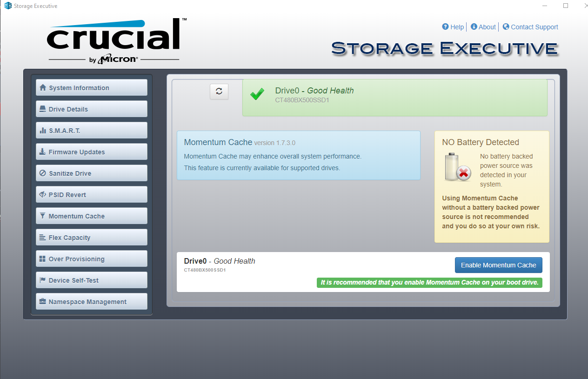588x379 pixels.
Task: Open the System Information page
Action: point(92,87)
